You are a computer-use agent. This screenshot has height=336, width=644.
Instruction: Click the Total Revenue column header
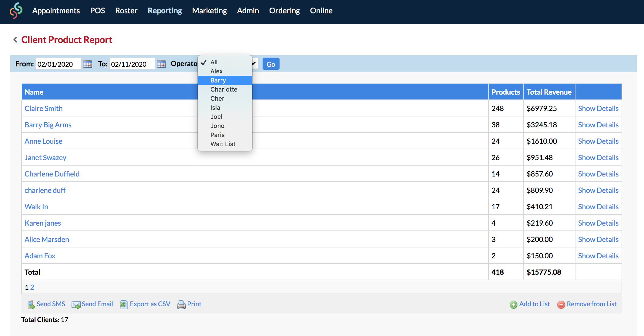coord(549,92)
